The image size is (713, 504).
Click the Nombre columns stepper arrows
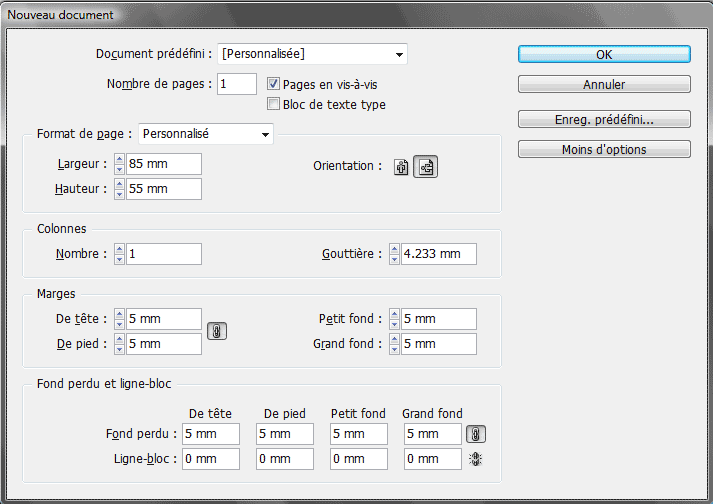120,254
